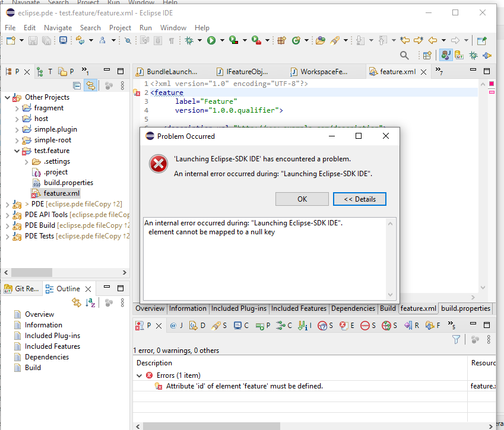
Task: Select the New Wizard icon on the toolbar
Action: tap(10, 40)
